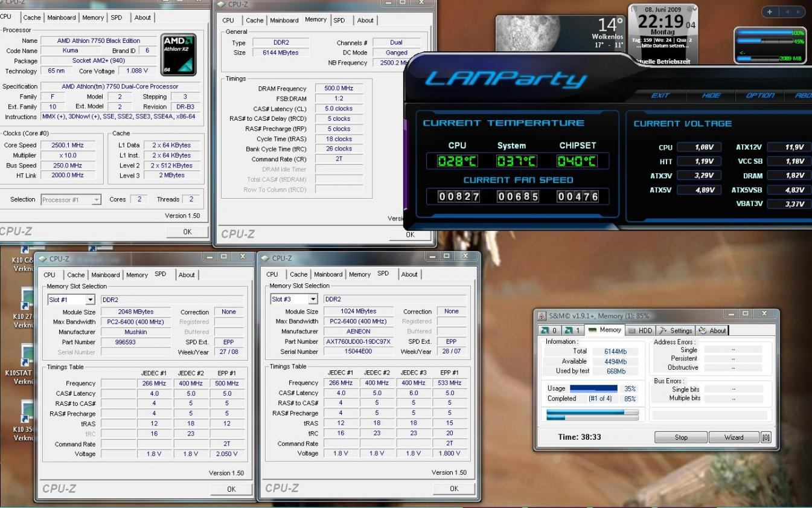
Task: Click EXIT in the LANParty utility
Action: click(660, 95)
